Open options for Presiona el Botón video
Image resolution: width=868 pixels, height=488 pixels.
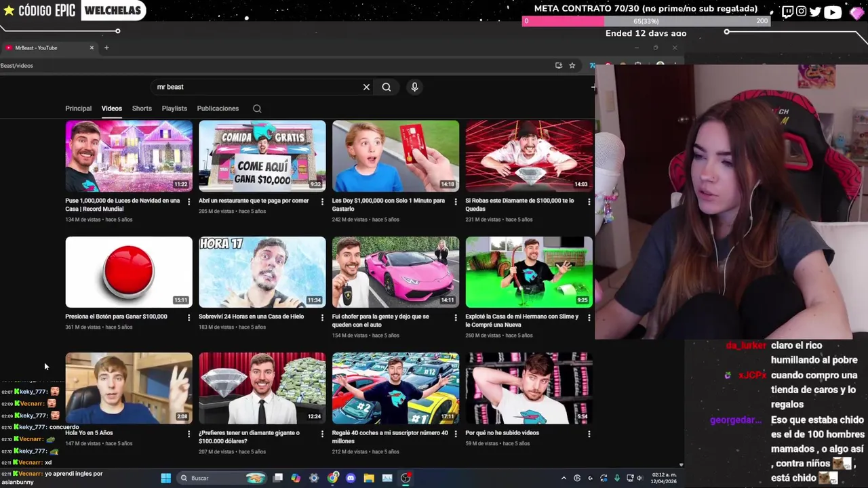tap(189, 317)
